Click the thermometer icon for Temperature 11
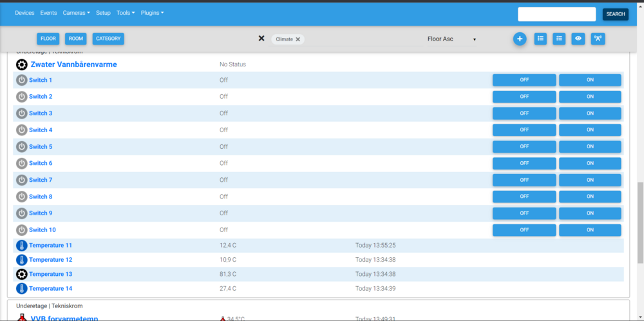644x321 pixels. pyautogui.click(x=22, y=246)
